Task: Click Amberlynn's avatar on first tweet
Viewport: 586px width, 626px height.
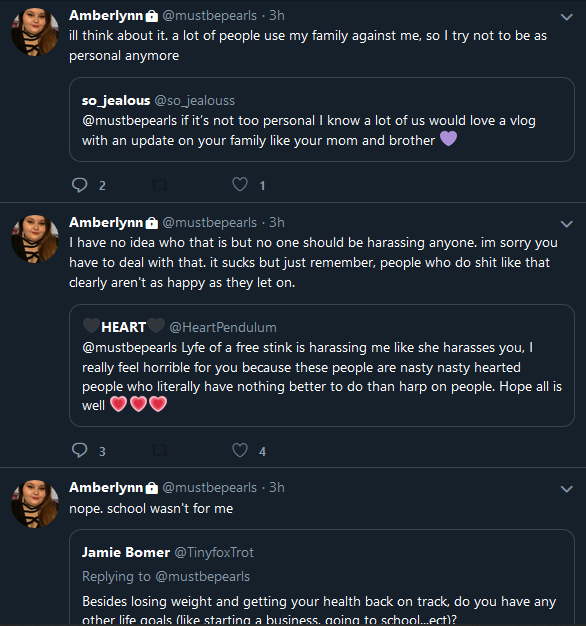Action: 35,32
